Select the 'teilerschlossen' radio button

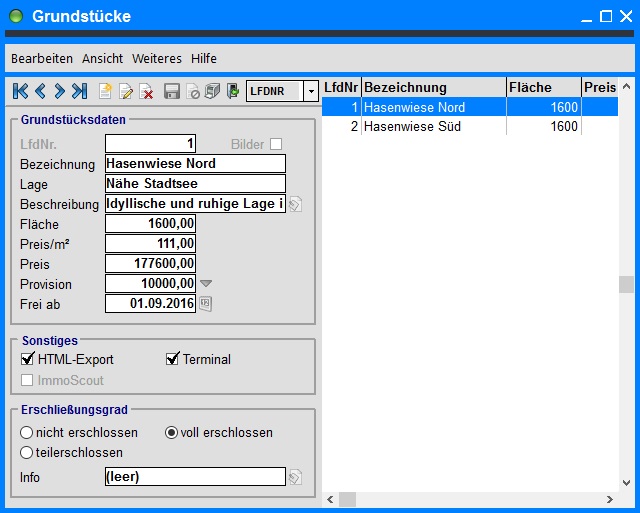tap(27, 453)
